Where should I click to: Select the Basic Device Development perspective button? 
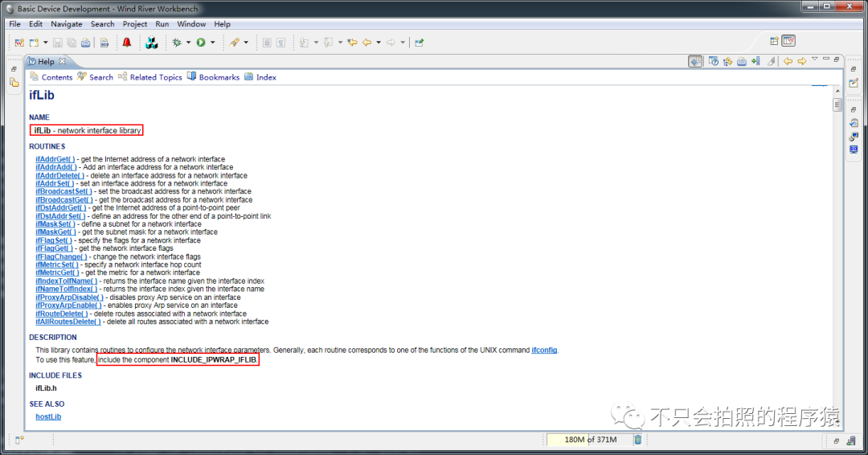788,41
